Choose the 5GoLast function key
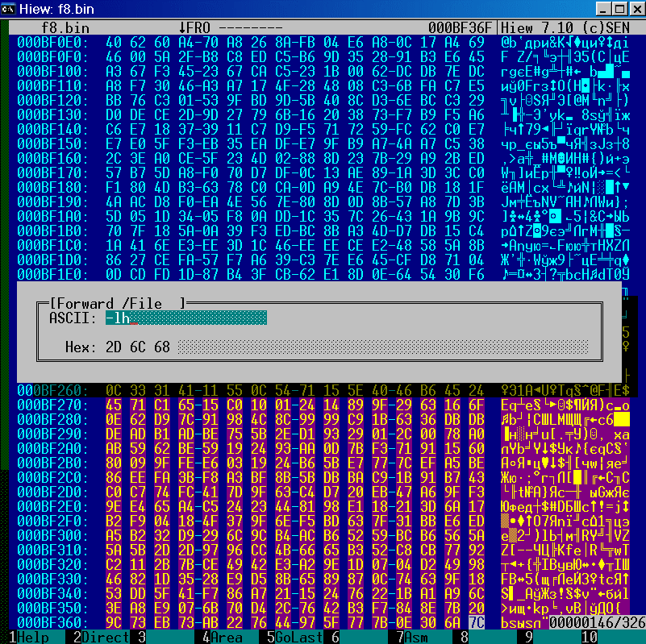Screen dimensions: 646x644 coord(294,637)
